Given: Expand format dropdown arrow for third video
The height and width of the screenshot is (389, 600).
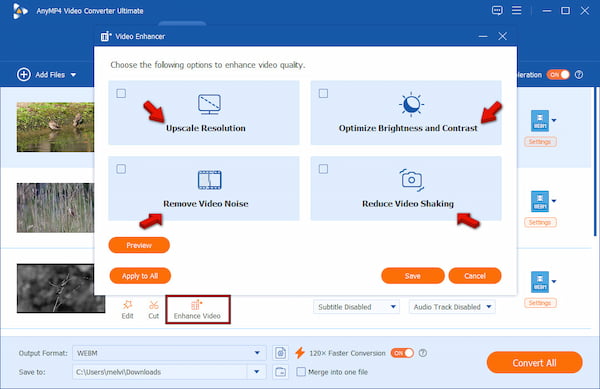Looking at the screenshot, I should [554, 282].
